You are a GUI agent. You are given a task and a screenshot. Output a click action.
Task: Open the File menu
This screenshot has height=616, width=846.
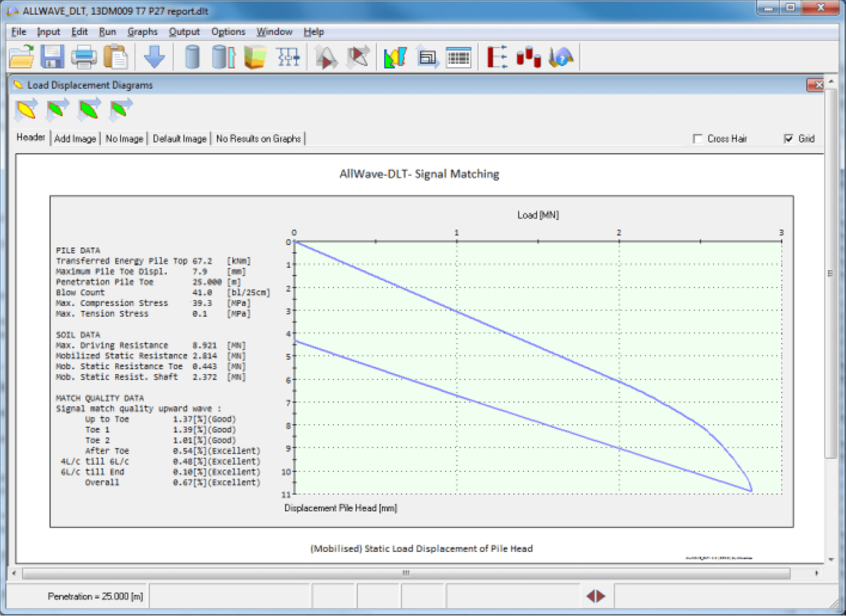click(19, 32)
